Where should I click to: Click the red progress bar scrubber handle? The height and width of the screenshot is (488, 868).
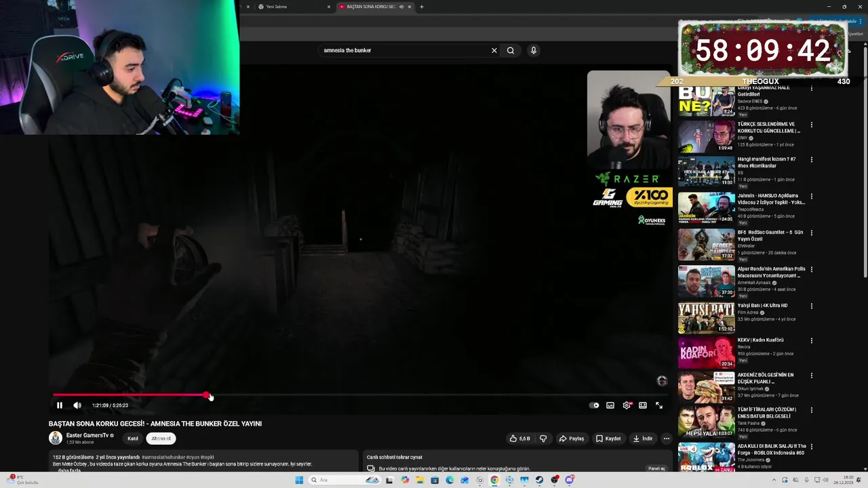[207, 394]
